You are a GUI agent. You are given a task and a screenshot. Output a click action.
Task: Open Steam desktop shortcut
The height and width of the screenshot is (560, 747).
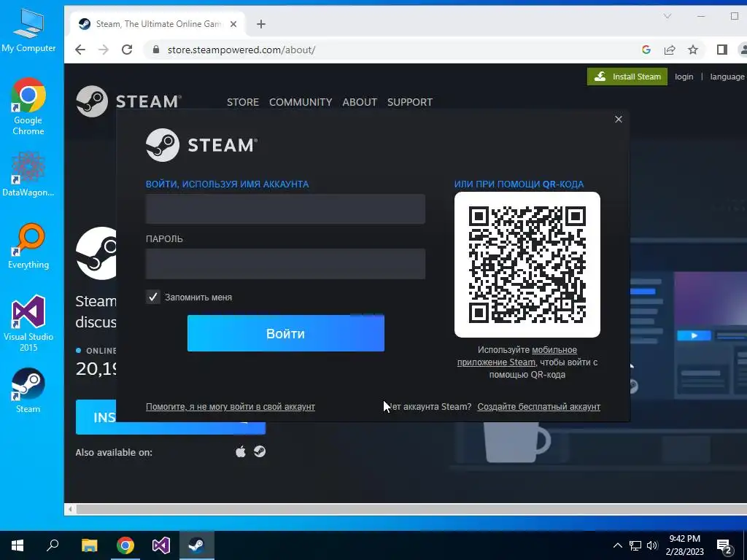[x=28, y=391]
